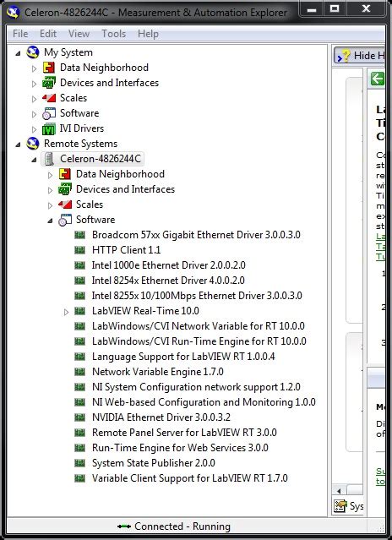Select Intel 8254x Ethernet Driver 4.0.0.2.0

(x=168, y=281)
